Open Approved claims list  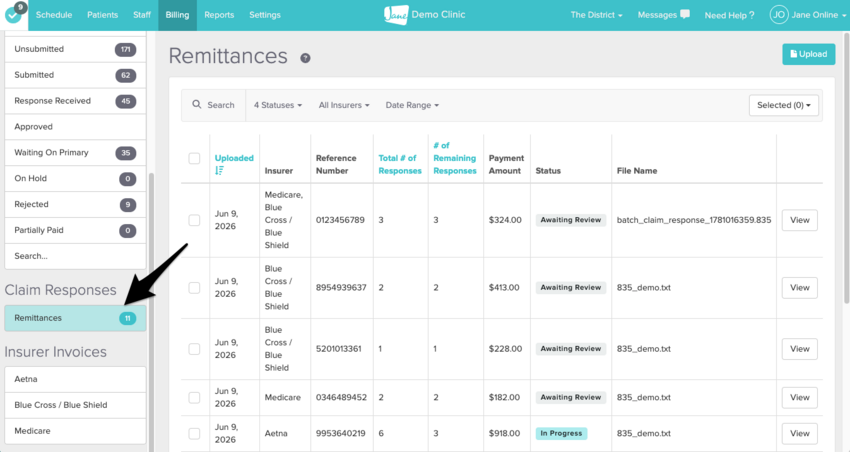pos(75,127)
